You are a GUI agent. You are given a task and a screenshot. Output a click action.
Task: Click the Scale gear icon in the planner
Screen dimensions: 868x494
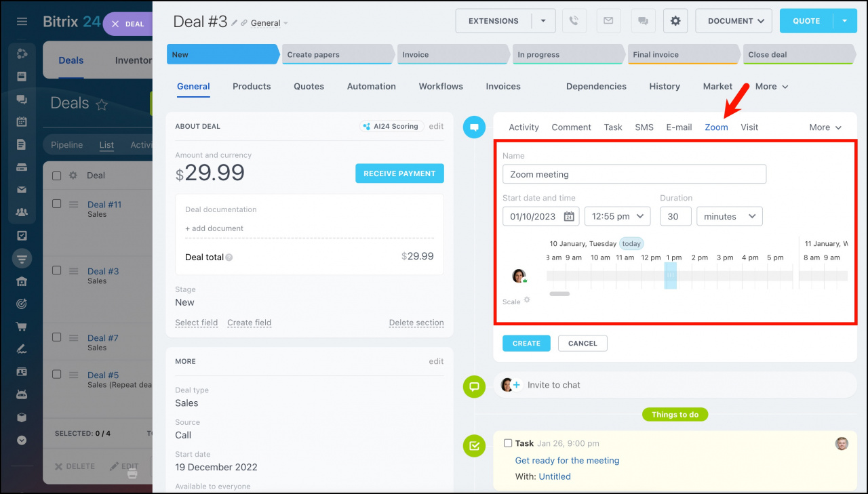[x=527, y=300]
